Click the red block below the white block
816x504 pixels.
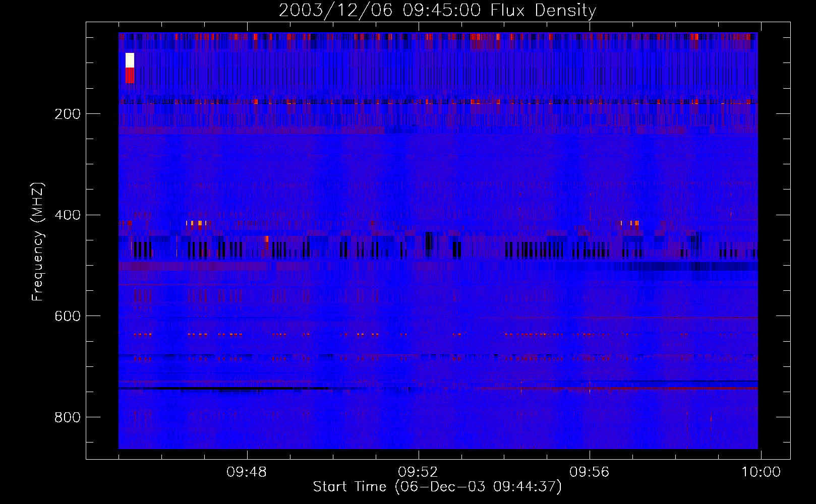[129, 76]
